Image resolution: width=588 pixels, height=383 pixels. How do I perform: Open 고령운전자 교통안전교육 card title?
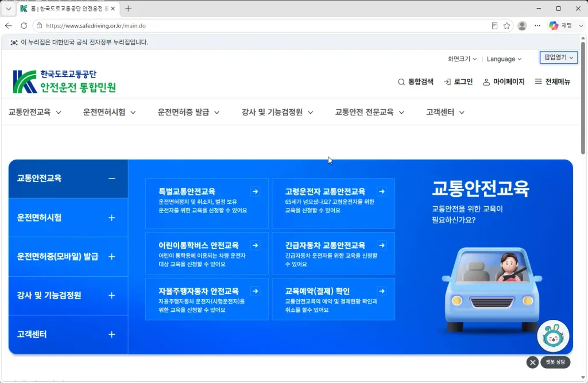(x=325, y=192)
